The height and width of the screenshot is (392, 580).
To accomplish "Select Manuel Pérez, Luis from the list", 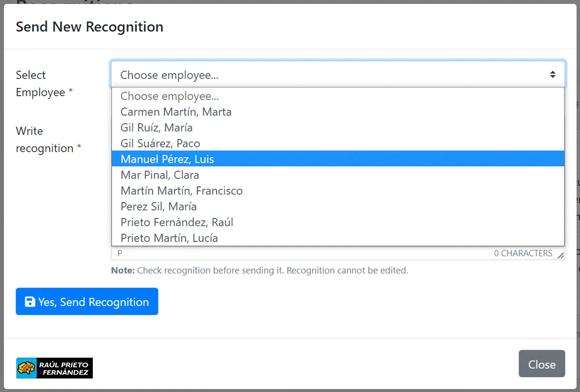I will click(x=168, y=159).
